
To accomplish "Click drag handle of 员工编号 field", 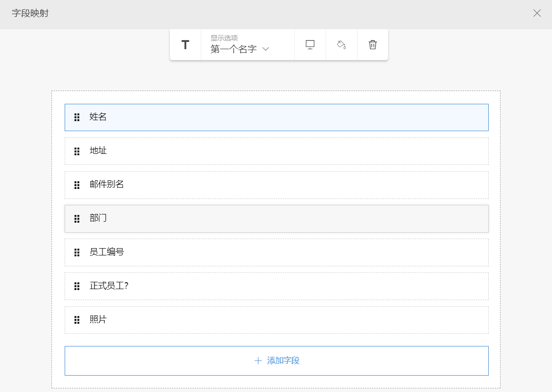I will tap(77, 253).
